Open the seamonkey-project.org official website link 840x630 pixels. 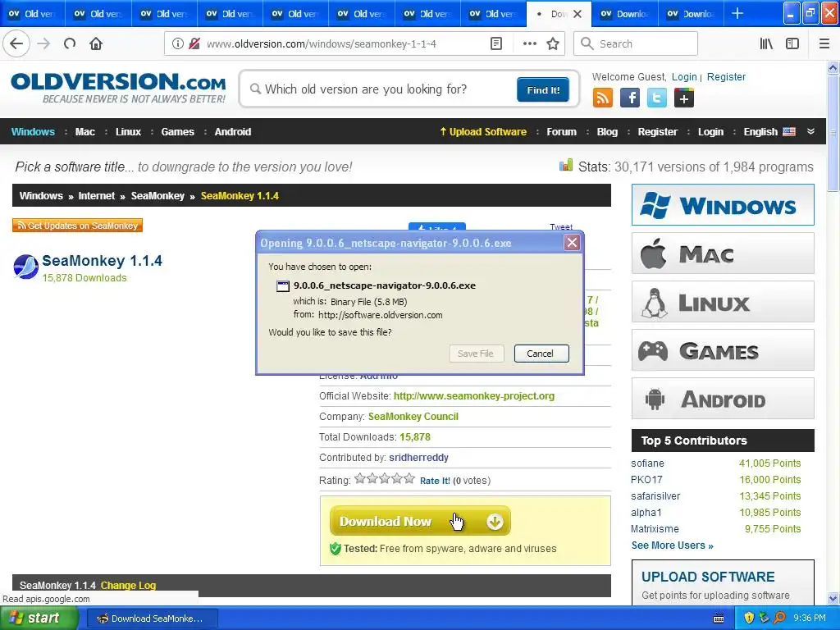[474, 396]
